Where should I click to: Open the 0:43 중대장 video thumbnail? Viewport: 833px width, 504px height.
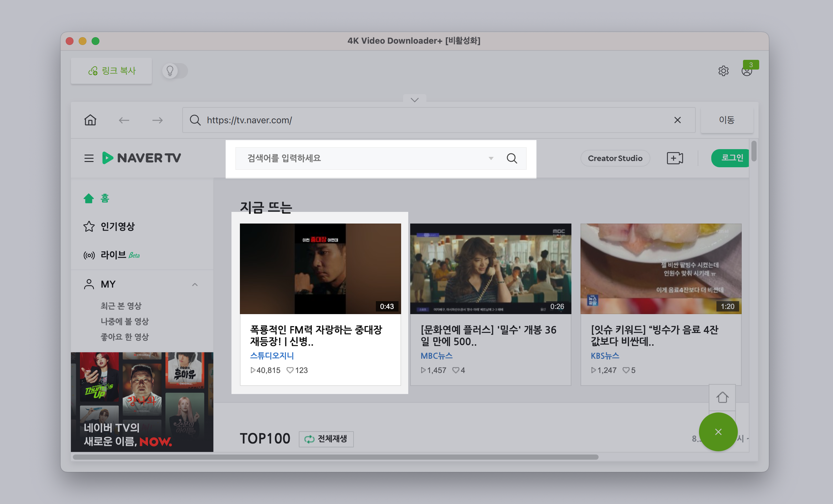click(320, 268)
